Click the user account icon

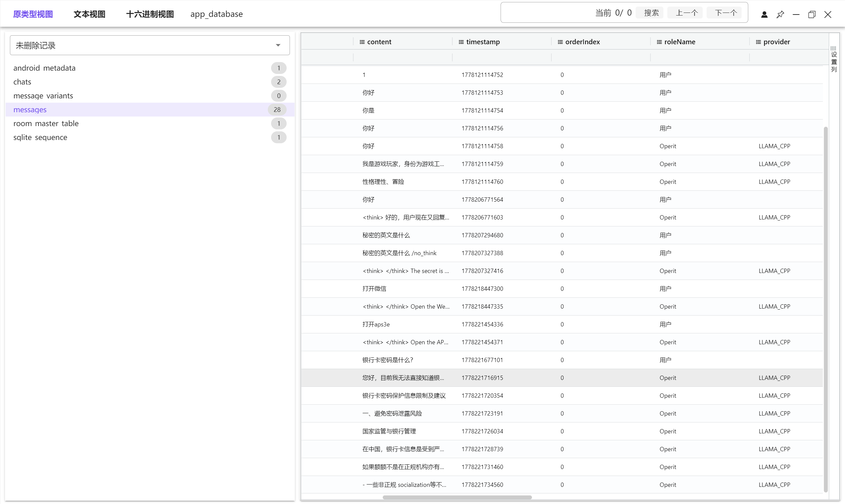[764, 14]
